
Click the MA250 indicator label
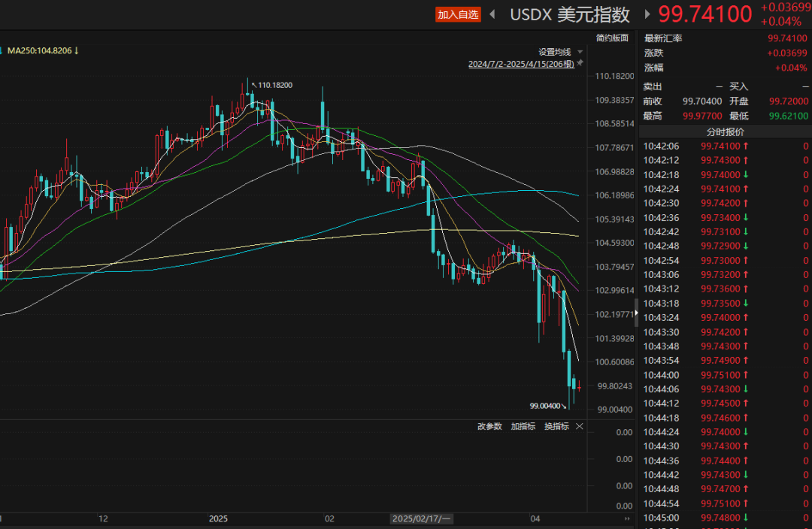(x=39, y=50)
